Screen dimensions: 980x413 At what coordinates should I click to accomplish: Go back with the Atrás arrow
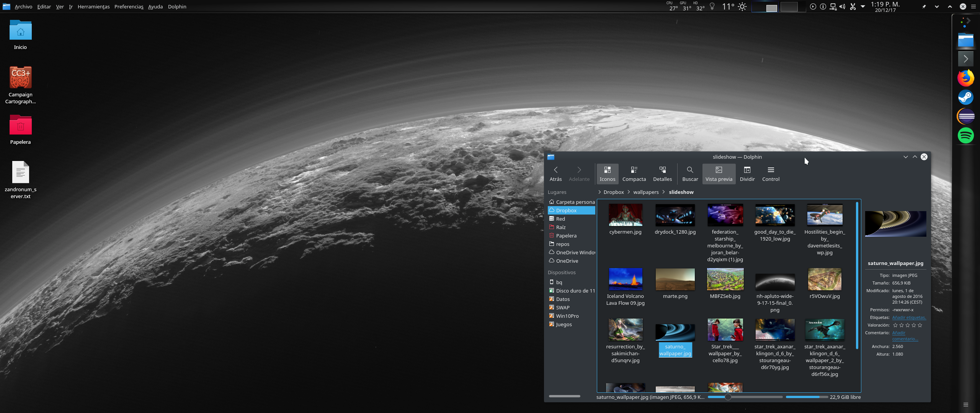pos(555,174)
